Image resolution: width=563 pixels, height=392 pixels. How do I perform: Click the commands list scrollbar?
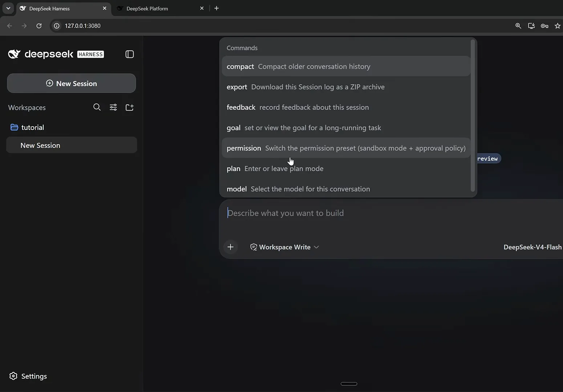(x=473, y=115)
